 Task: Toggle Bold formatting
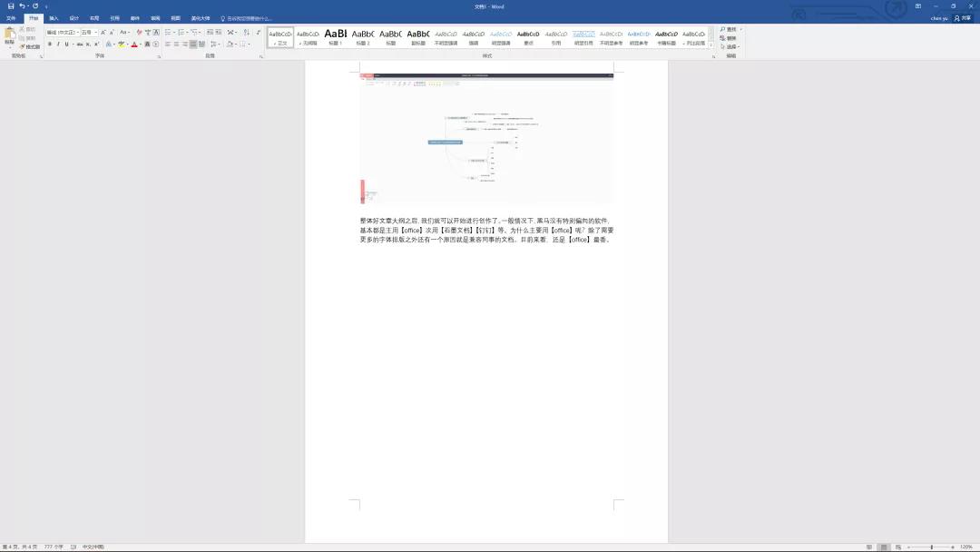point(51,44)
